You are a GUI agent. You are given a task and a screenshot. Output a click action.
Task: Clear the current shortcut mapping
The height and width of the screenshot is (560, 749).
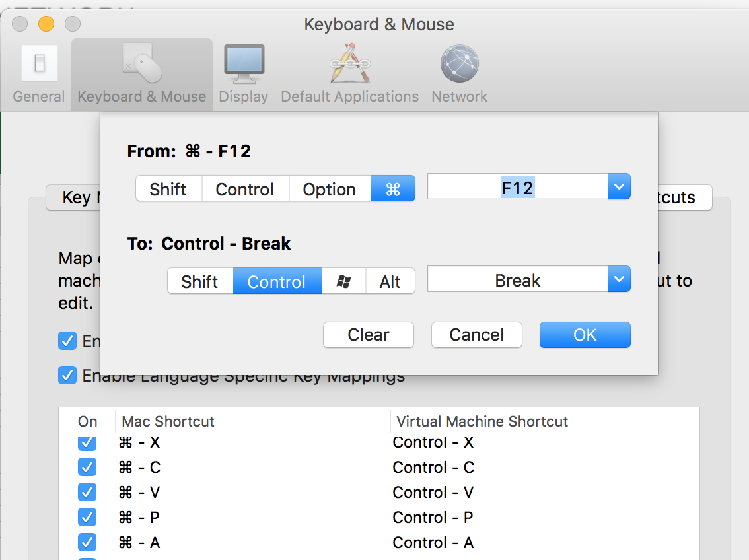pos(368,335)
